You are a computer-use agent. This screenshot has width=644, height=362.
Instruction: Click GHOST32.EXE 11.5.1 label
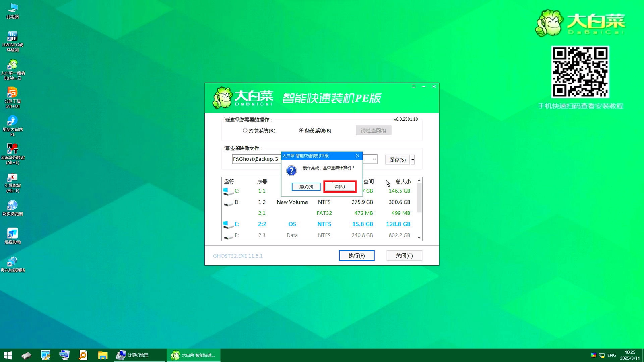[x=238, y=256]
